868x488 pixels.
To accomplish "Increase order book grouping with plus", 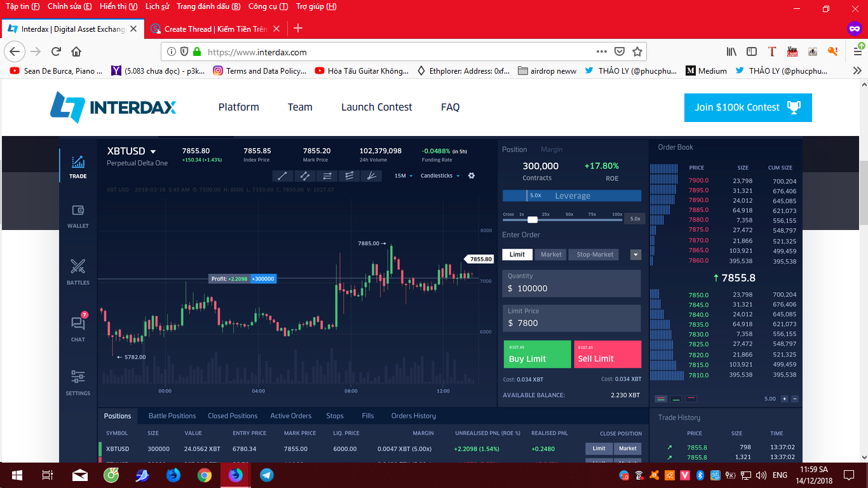I will (785, 399).
